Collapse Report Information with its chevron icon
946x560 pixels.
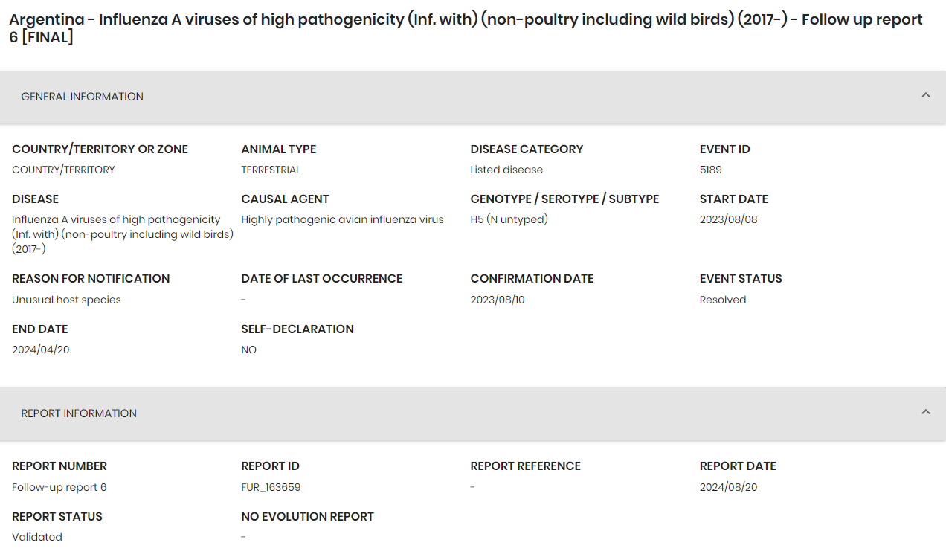[x=925, y=413]
